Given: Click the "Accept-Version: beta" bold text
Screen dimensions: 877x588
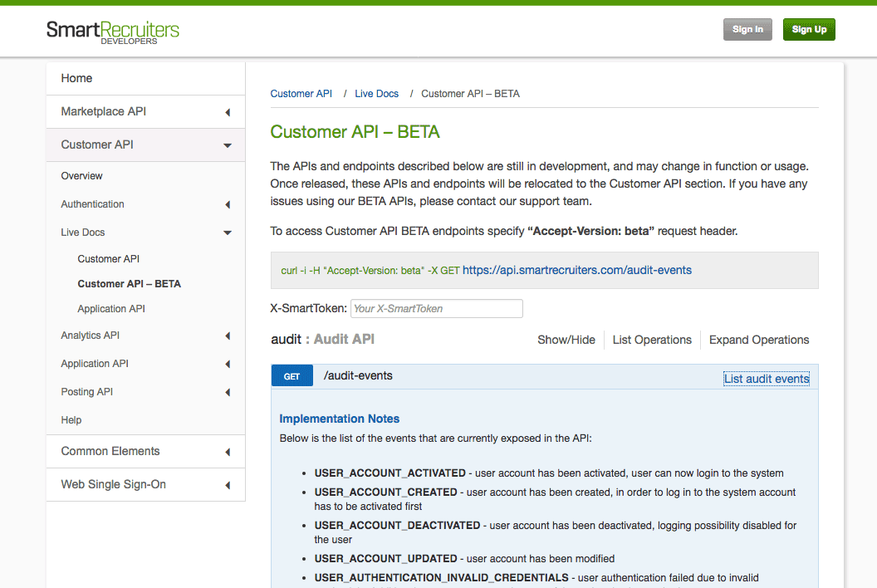Looking at the screenshot, I should 590,231.
